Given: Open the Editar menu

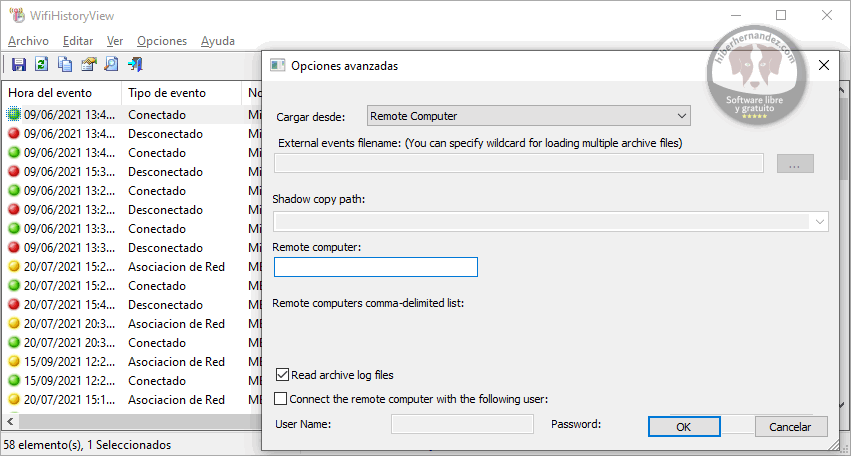Looking at the screenshot, I should (x=78, y=41).
